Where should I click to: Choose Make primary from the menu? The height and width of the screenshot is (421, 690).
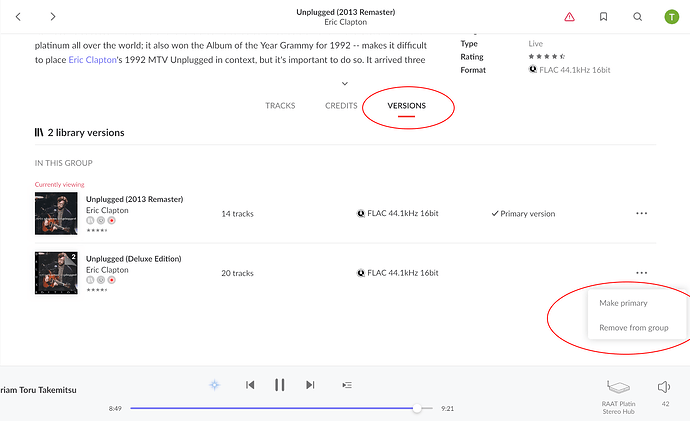623,303
